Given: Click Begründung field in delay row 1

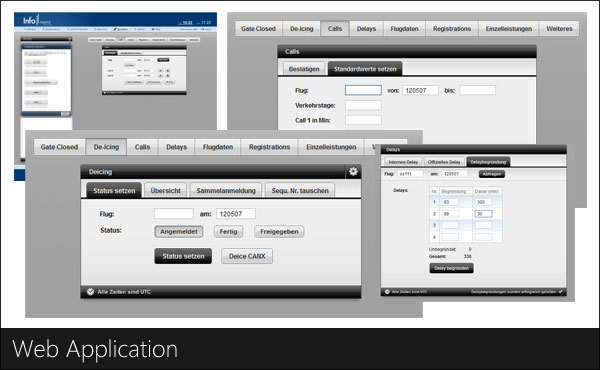Looking at the screenshot, I should click(450, 202).
